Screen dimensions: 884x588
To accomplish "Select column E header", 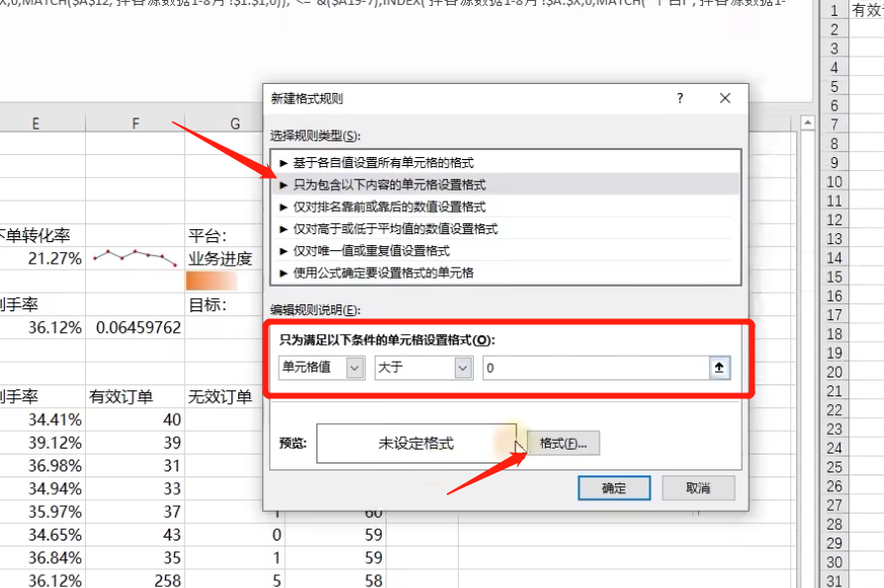I will point(36,124).
